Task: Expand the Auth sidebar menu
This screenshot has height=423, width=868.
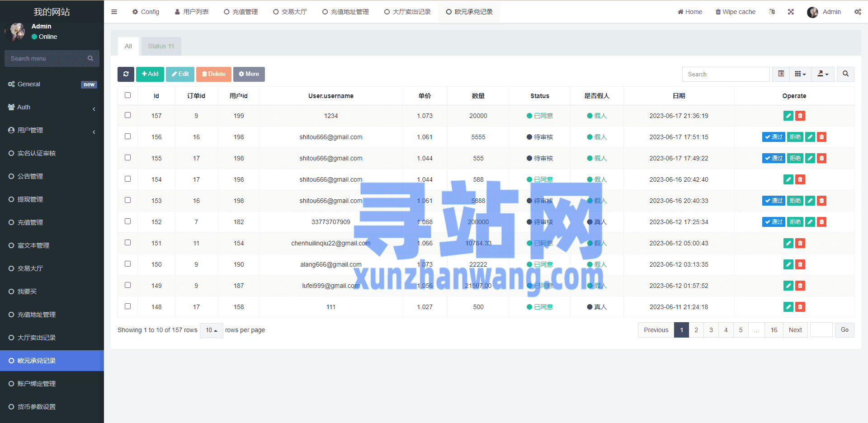Action: click(x=52, y=107)
